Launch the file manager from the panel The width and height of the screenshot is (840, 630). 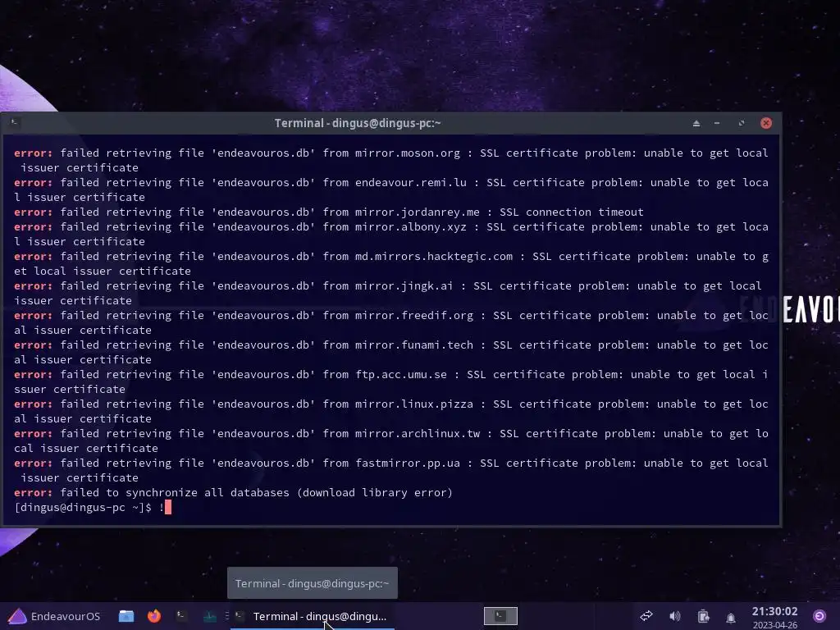pos(126,616)
